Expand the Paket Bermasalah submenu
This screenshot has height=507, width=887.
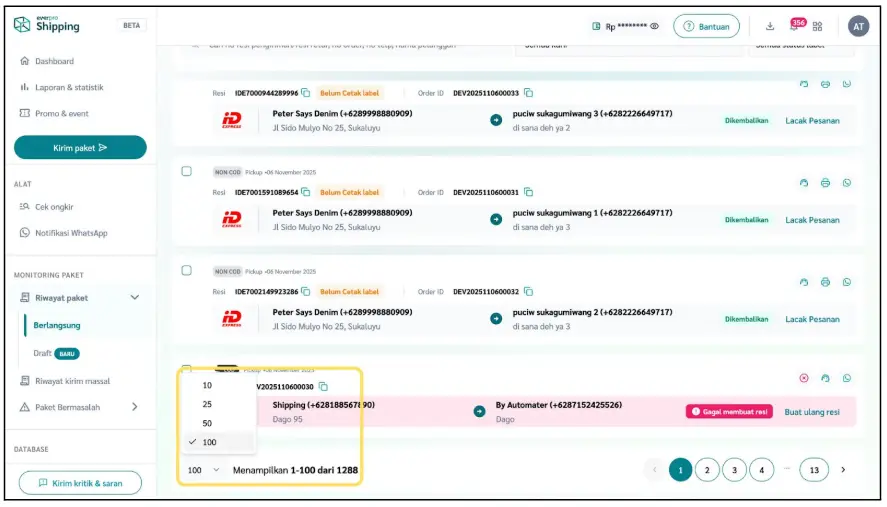coord(134,407)
